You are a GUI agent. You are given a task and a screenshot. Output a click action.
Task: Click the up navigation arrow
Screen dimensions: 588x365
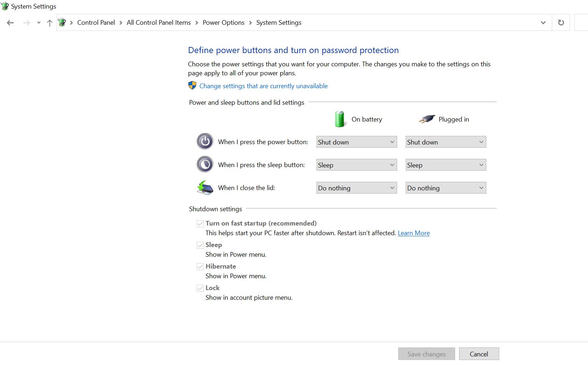(x=49, y=23)
